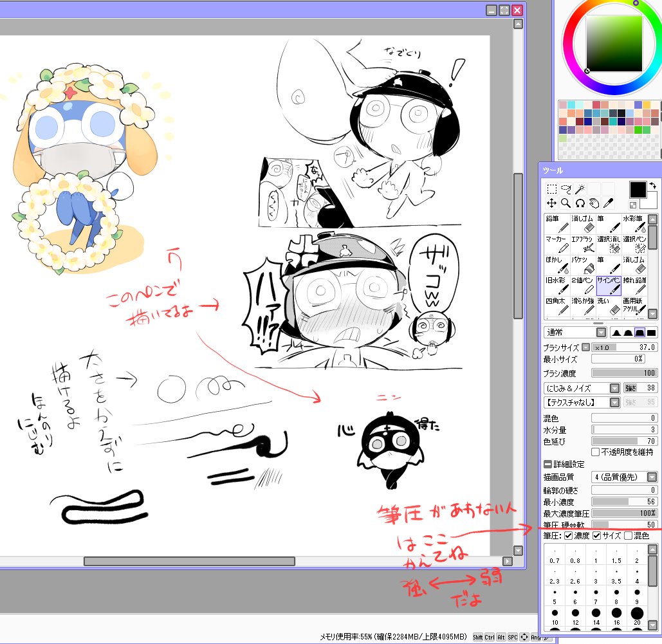Select the rectangular selection tool
This screenshot has width=662, height=644.
coord(552,189)
